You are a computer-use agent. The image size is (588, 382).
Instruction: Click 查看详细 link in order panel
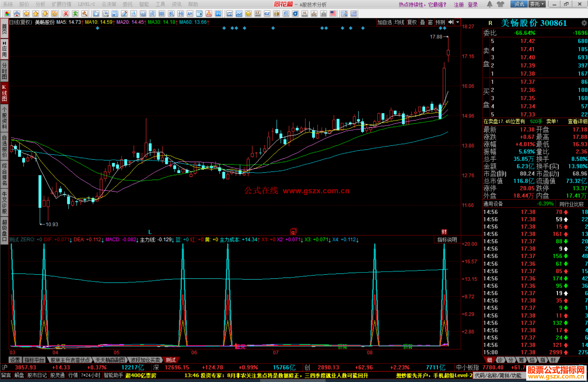[577, 122]
